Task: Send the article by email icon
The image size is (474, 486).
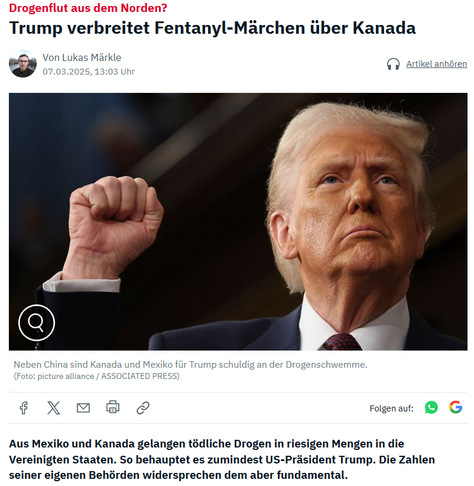Action: click(x=83, y=408)
